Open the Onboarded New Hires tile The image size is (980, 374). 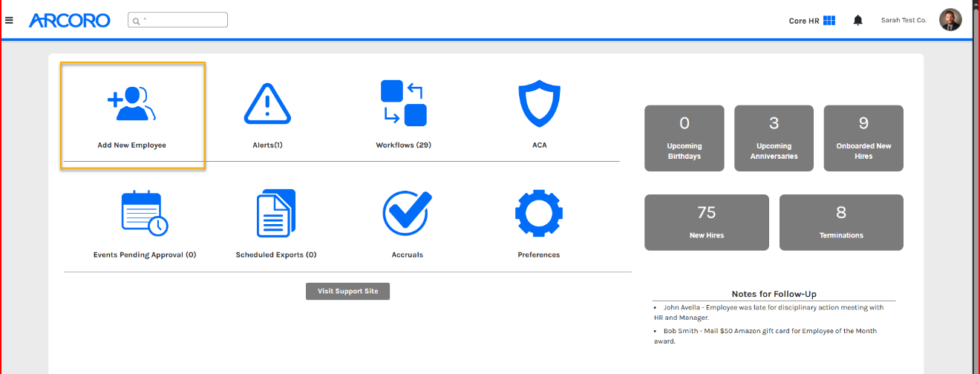(x=863, y=138)
